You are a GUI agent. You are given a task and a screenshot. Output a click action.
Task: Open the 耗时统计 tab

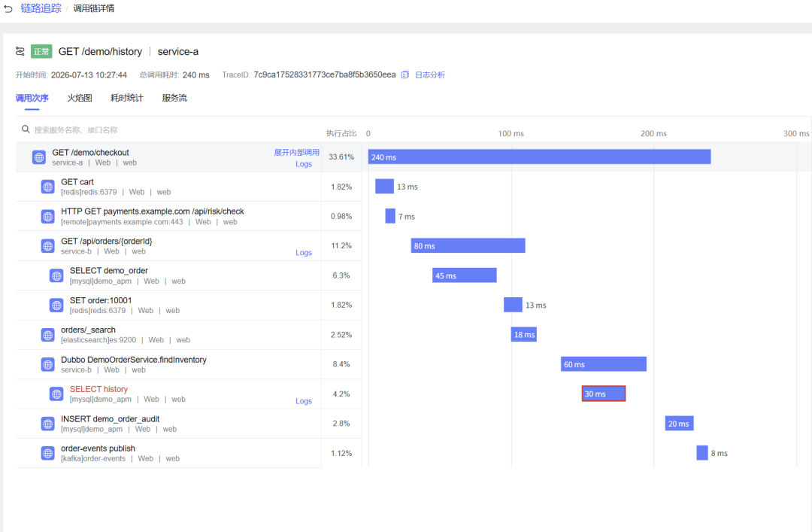tap(127, 98)
